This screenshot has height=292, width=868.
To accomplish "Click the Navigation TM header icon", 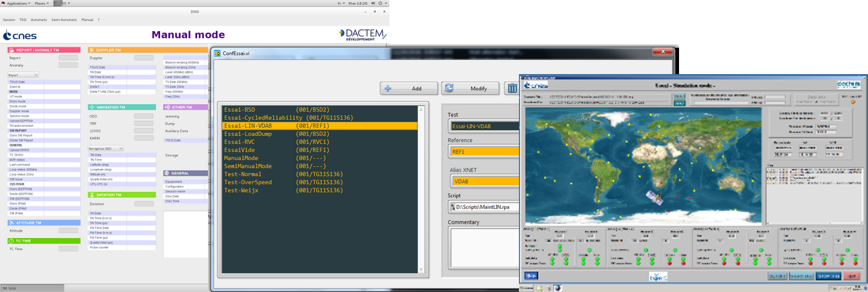I will coord(91,107).
